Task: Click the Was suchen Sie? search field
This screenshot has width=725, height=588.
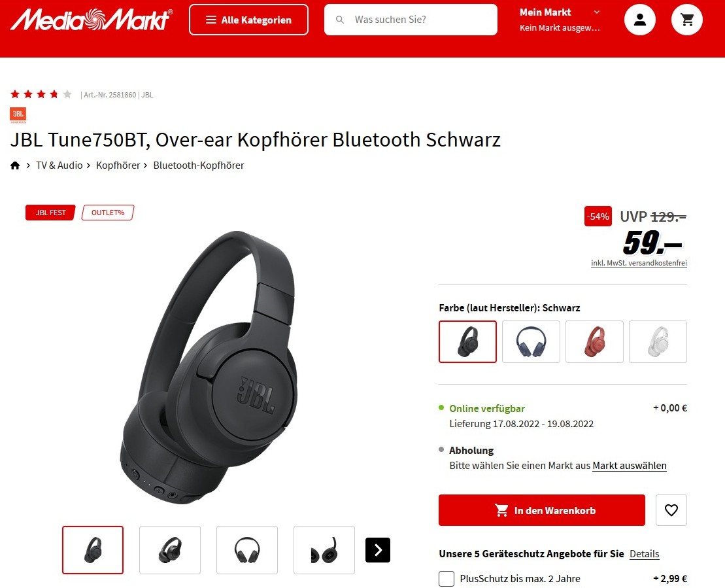Action: point(411,20)
